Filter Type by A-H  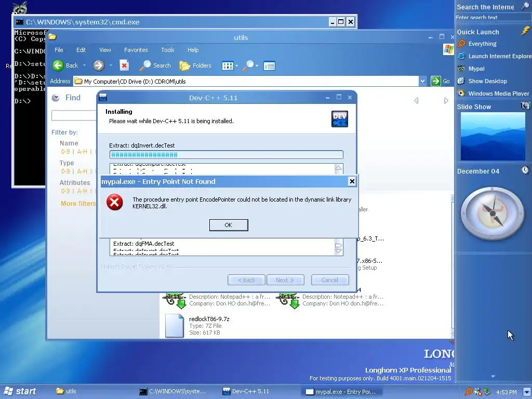(x=82, y=171)
